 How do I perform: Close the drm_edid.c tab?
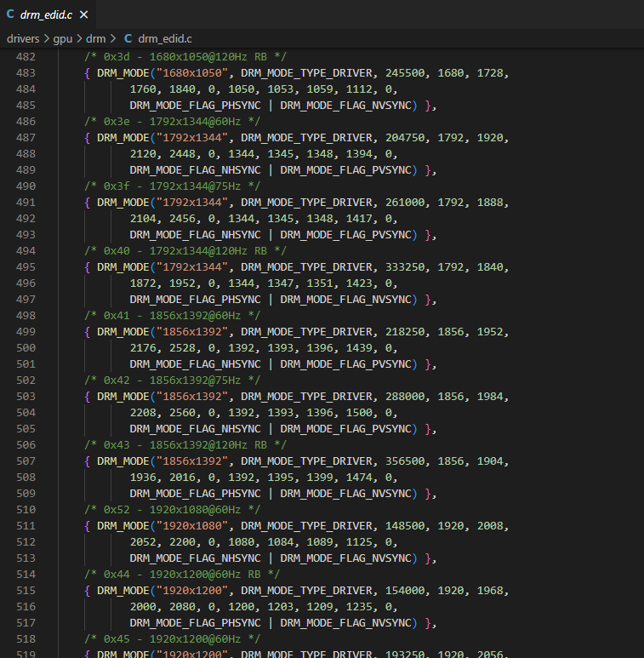84,14
